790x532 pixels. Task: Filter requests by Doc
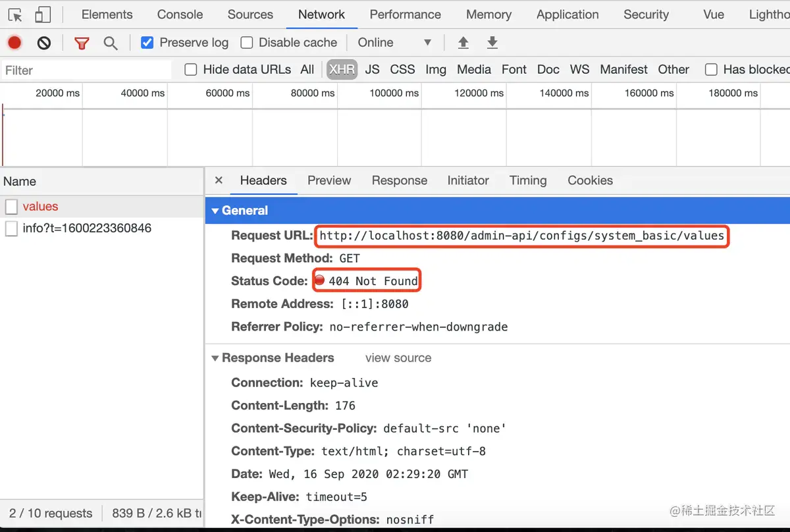548,70
